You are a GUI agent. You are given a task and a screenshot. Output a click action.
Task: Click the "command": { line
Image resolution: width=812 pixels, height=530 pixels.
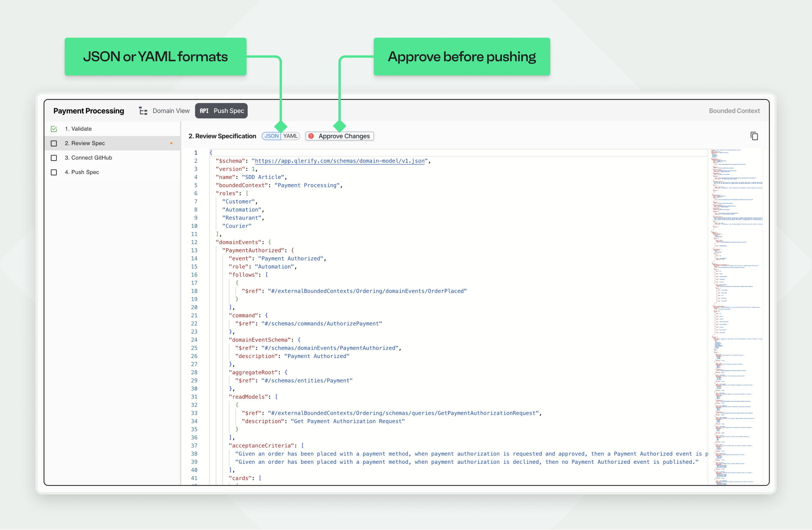click(248, 316)
